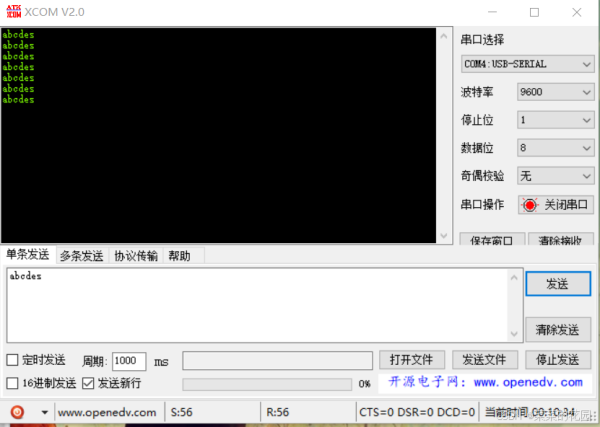The image size is (600, 427).
Task: Click the 打开文件 open file button
Action: click(411, 360)
